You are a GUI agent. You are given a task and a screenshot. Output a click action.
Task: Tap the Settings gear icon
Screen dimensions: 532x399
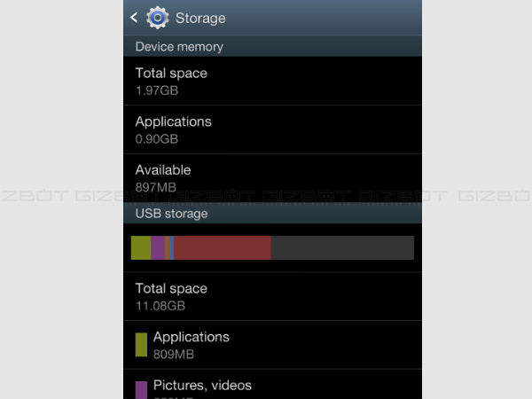pyautogui.click(x=158, y=18)
